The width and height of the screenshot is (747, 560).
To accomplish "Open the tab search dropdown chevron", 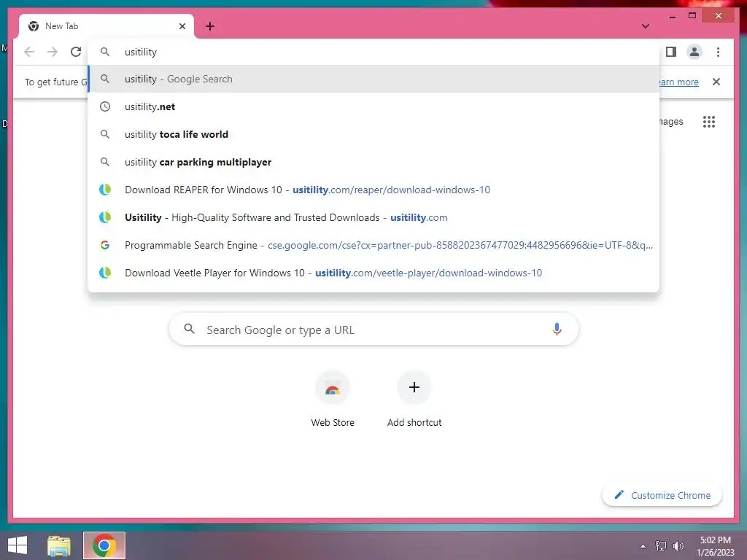I will [x=646, y=26].
